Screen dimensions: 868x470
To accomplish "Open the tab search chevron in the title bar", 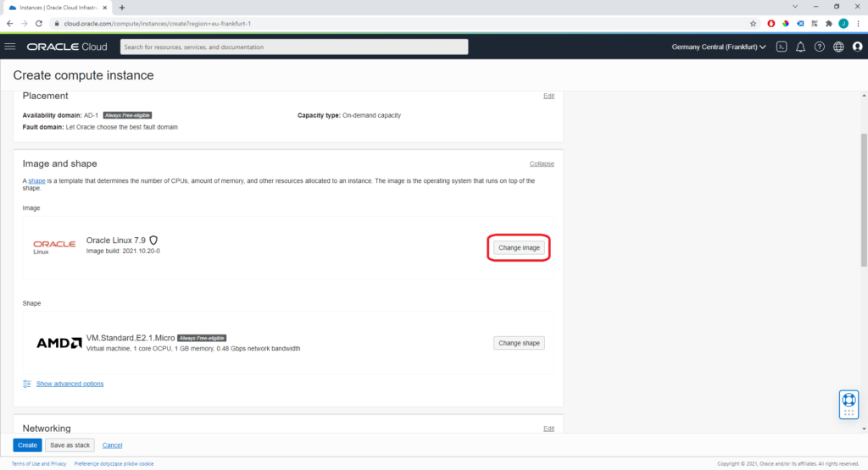I will coord(795,7).
